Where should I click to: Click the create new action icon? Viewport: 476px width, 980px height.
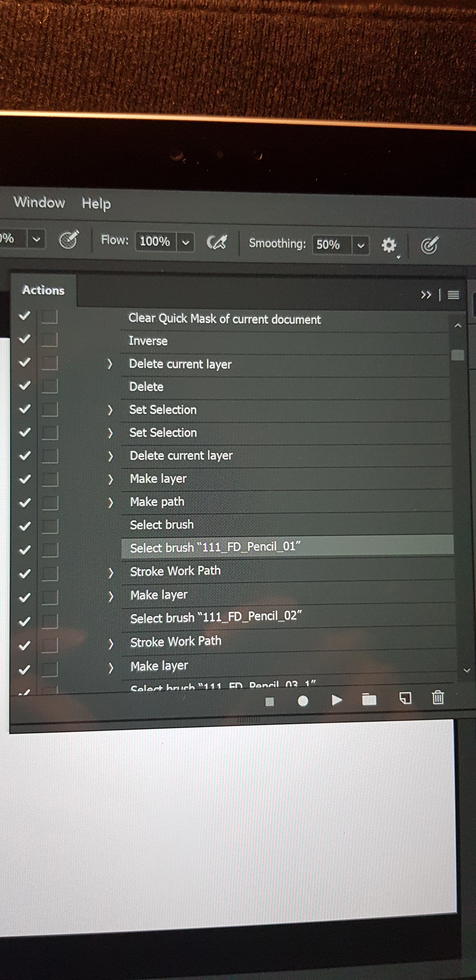[405, 698]
